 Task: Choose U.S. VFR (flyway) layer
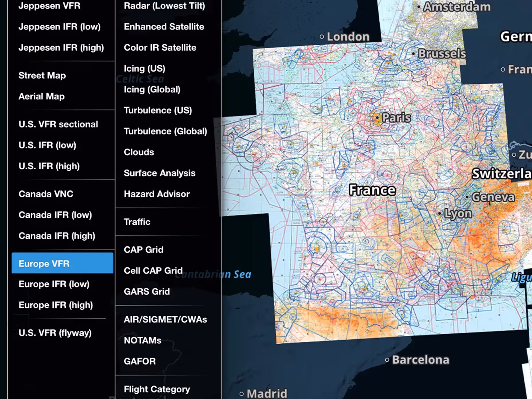click(55, 333)
